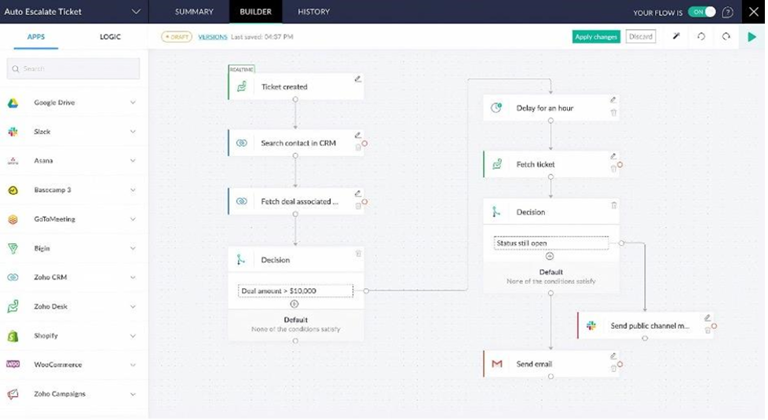
Task: Click the Discard button
Action: pos(640,37)
